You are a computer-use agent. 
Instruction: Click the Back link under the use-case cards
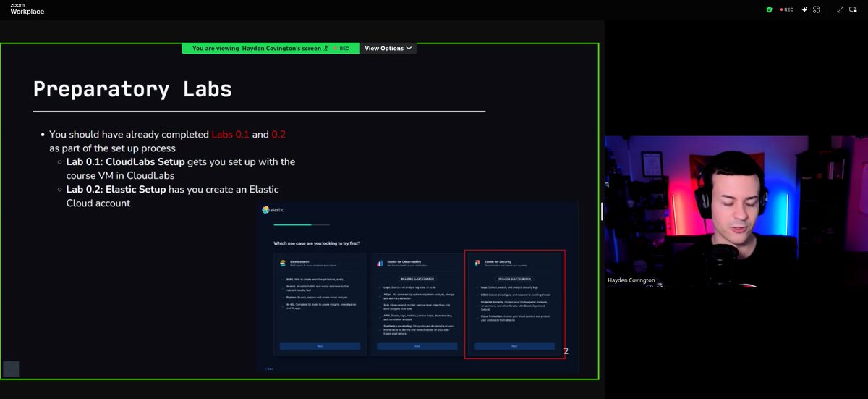pos(269,369)
